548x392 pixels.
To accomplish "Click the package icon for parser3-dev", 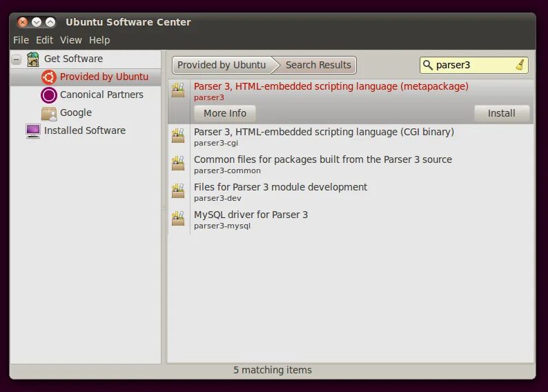I will point(178,190).
